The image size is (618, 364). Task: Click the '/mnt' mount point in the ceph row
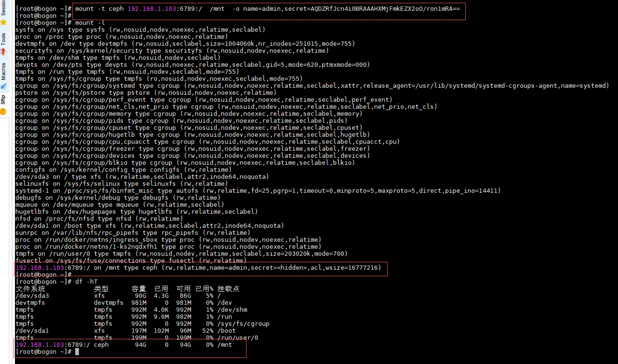pos(225,345)
